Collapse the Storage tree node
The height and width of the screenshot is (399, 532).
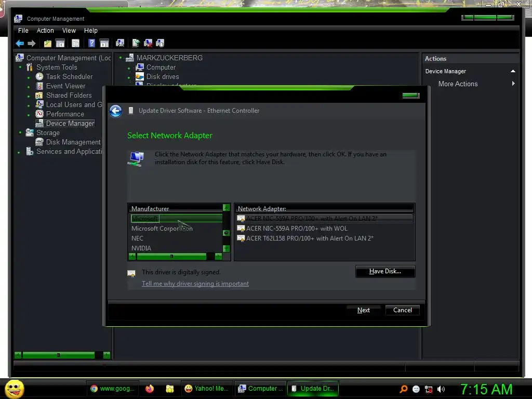(x=20, y=132)
